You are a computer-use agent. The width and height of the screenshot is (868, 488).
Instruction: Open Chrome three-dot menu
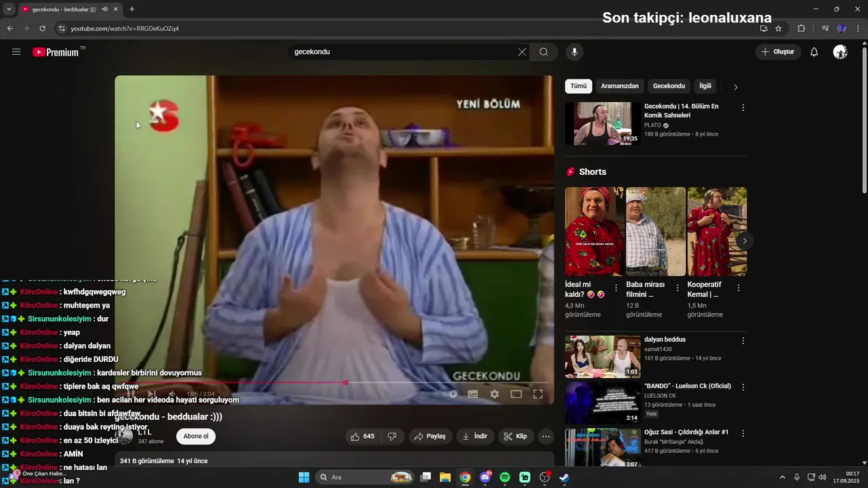tap(859, 28)
